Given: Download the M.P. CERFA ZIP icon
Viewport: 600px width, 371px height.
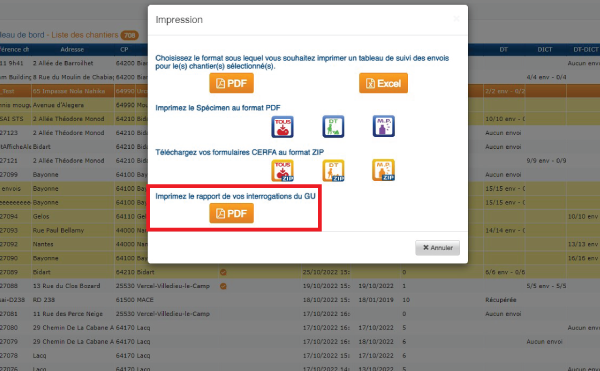Looking at the screenshot, I should 383,170.
